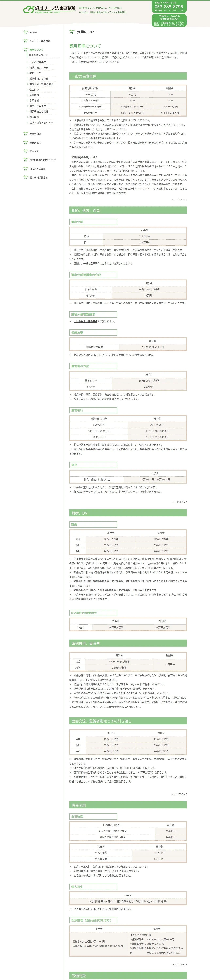This screenshot has width=210, height=980.
Task: Click the arrow marker beside 離婚、DV in the sidebar
Action: [27, 73]
